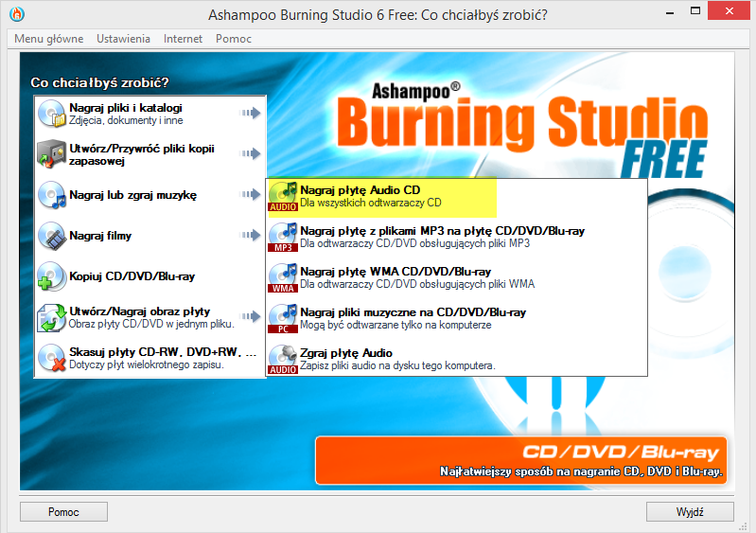Image resolution: width=756 pixels, height=533 pixels.
Task: Expand submenu arrow for Nagraj filmy
Action: coord(250,235)
